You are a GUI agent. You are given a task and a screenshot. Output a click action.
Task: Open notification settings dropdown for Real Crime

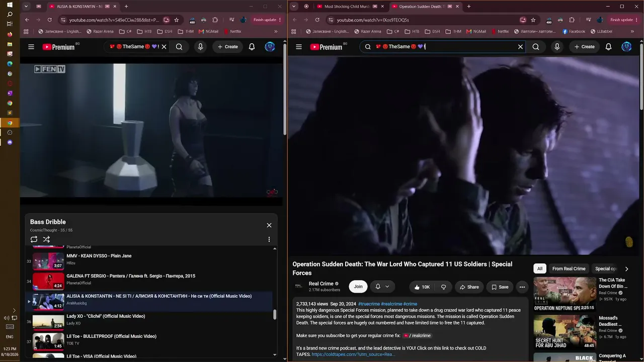click(382, 287)
